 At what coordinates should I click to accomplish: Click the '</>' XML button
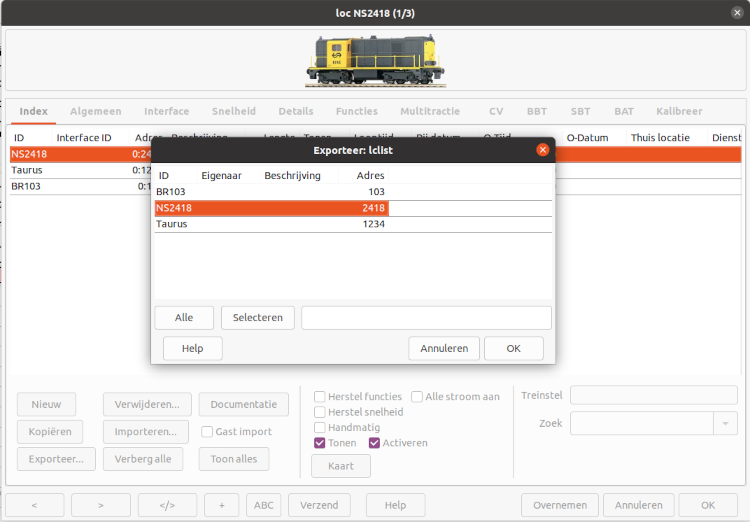click(x=167, y=505)
